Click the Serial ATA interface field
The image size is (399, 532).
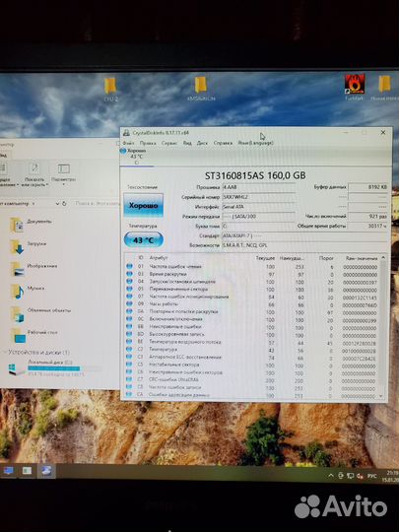258,207
